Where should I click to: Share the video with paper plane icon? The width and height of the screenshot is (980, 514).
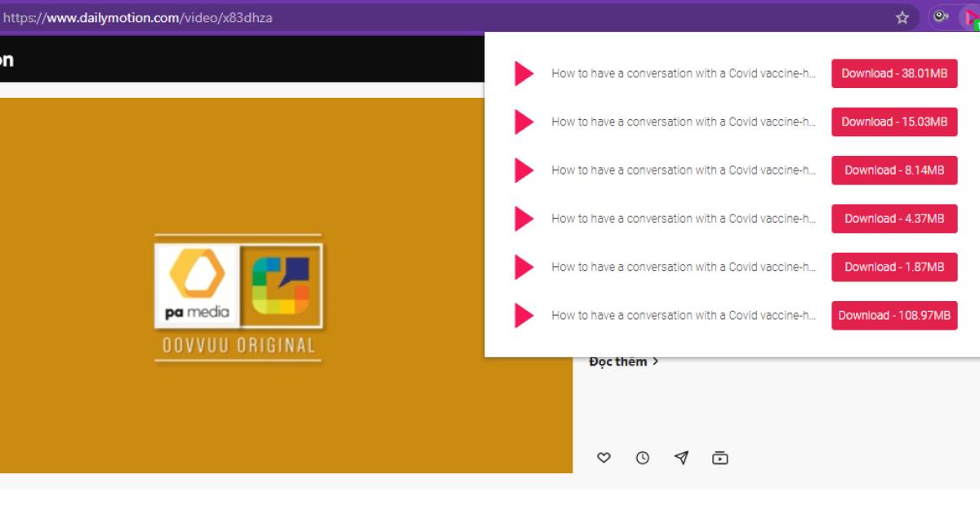[x=681, y=458]
